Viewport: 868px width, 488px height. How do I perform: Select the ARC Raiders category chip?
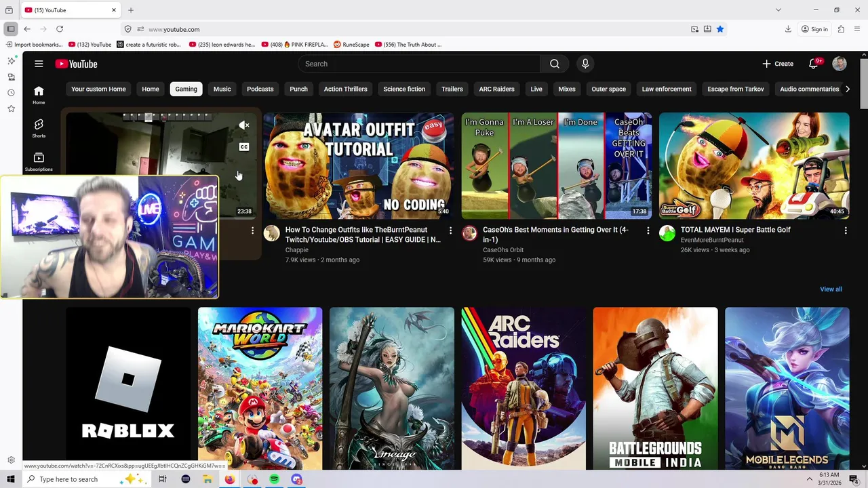[496, 89]
